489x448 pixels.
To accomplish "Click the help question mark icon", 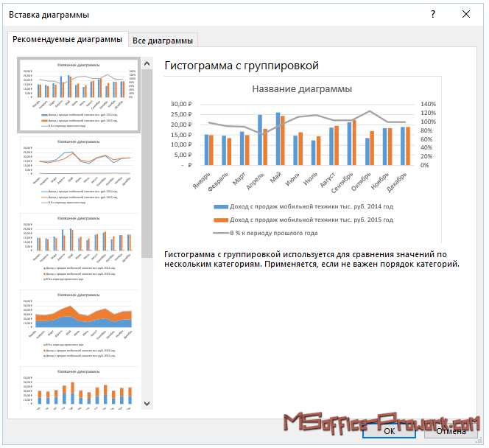I will [x=433, y=14].
